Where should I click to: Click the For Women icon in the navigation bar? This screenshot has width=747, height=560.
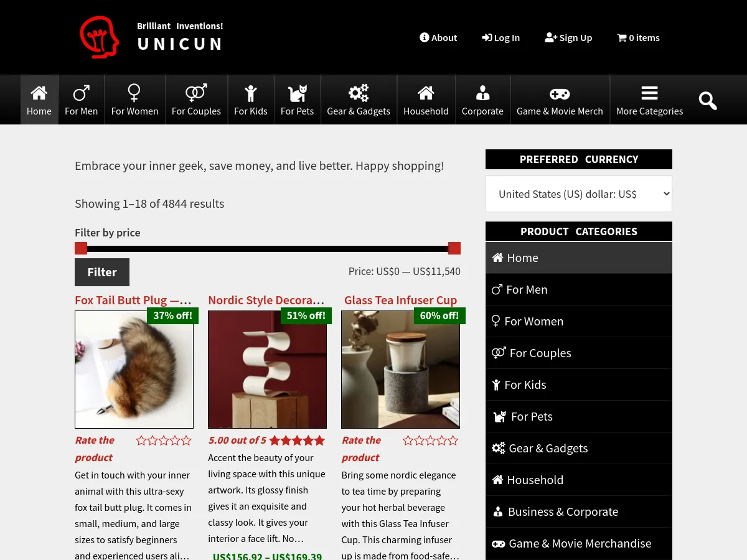coord(134,93)
